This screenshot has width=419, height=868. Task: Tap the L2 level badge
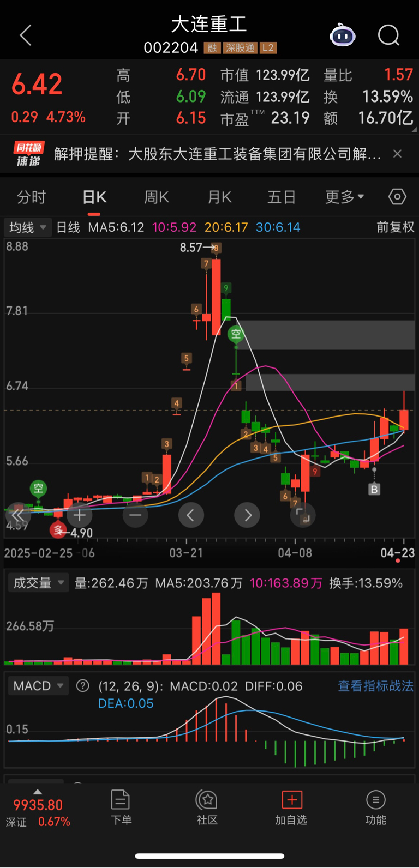268,48
